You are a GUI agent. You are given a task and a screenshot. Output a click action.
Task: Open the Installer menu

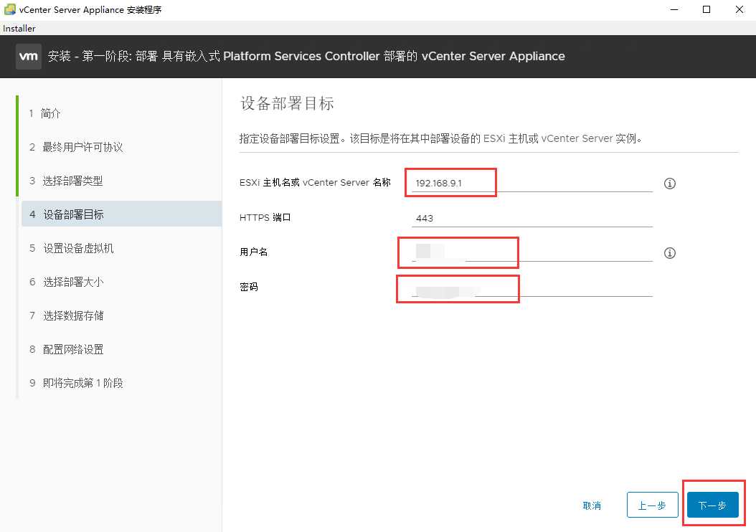coord(19,28)
